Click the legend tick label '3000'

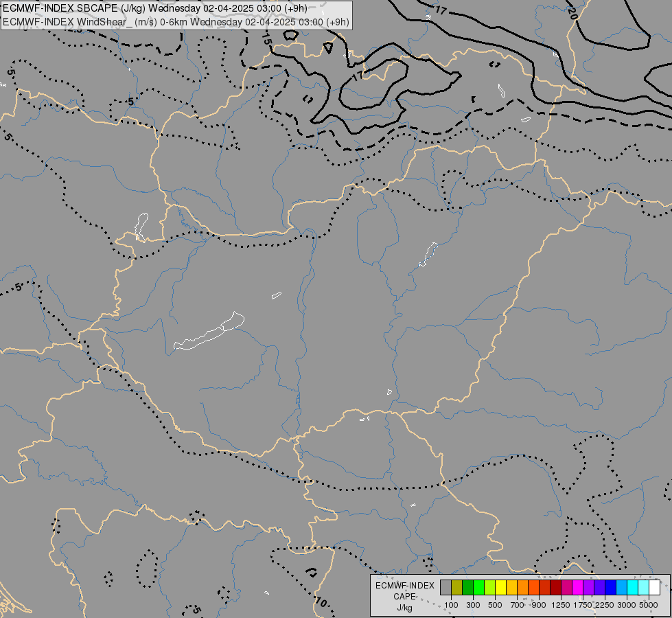tap(627, 605)
